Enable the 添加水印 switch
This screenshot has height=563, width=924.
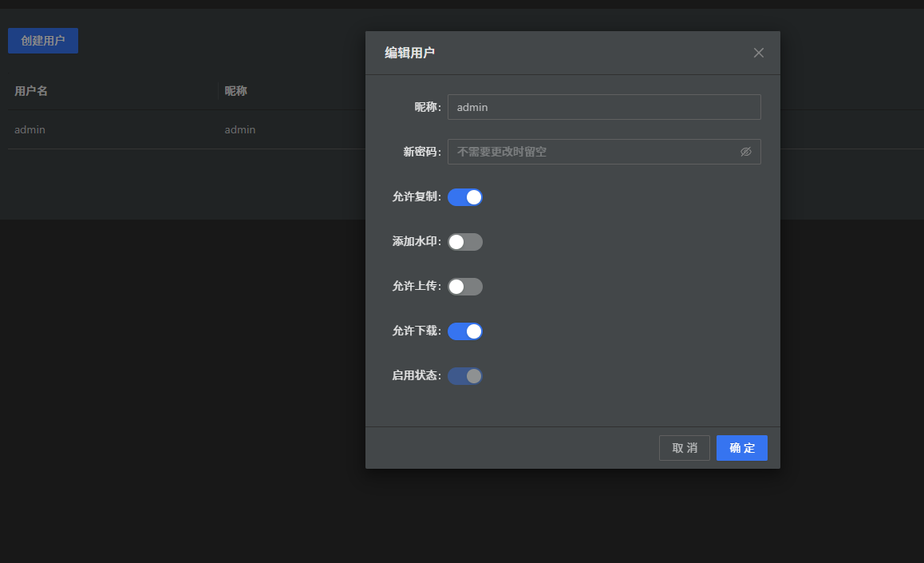pos(465,242)
